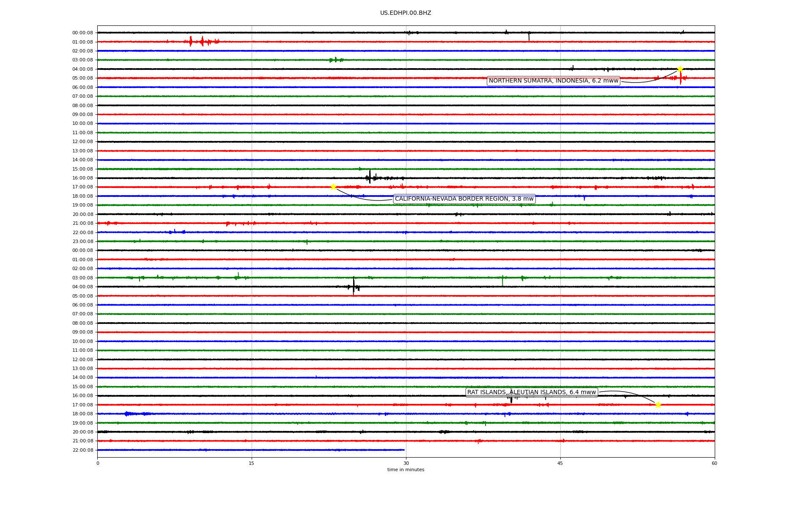
Task: Click the 30 tick label on x-axis
Action: [406, 463]
